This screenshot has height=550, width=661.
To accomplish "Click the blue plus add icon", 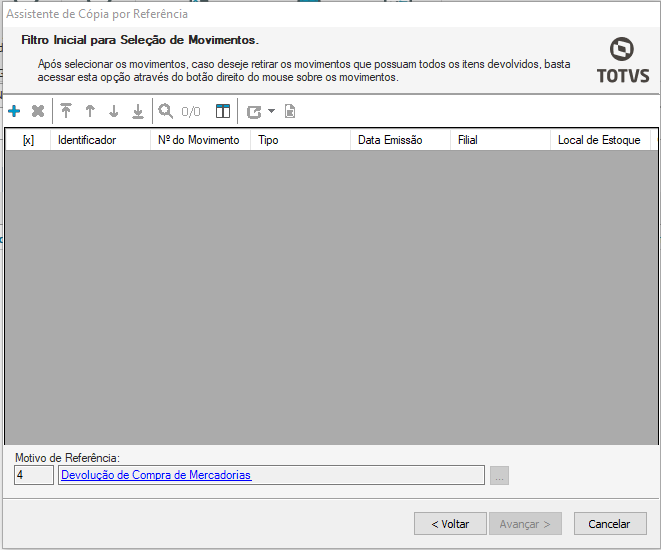I will [x=14, y=111].
